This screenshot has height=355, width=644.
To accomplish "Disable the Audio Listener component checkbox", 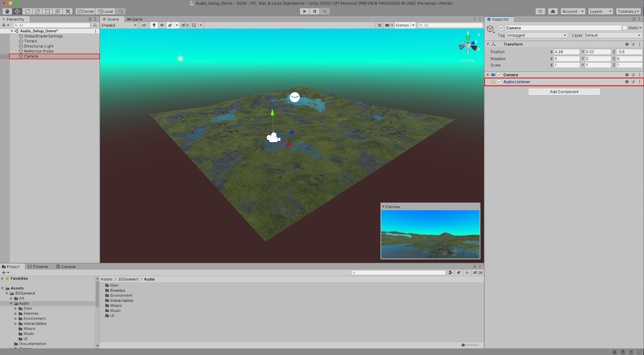I will (x=500, y=82).
